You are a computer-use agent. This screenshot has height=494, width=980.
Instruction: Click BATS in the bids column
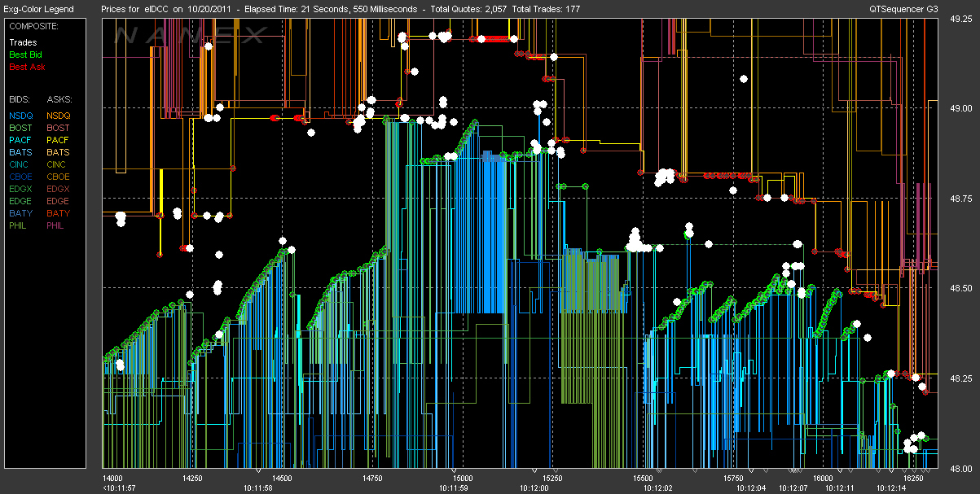pyautogui.click(x=21, y=152)
